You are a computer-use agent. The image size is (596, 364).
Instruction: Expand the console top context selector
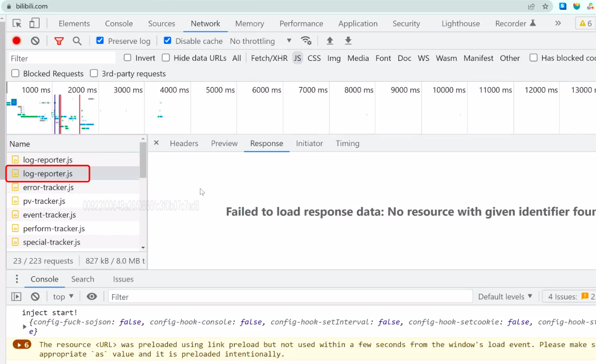pyautogui.click(x=63, y=296)
